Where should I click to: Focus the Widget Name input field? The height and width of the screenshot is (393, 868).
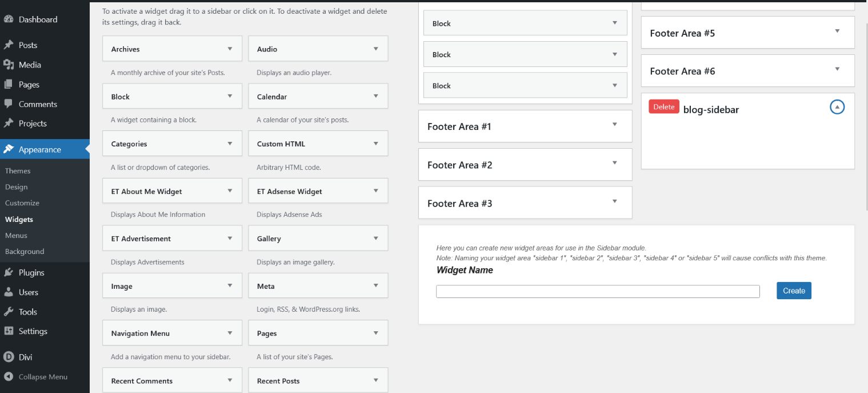pyautogui.click(x=598, y=291)
